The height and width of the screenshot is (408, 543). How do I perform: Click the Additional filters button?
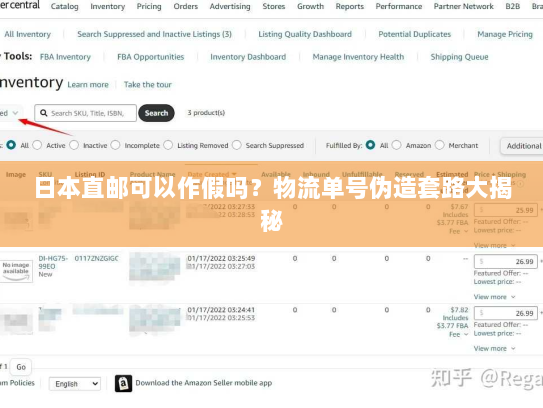coord(522,146)
